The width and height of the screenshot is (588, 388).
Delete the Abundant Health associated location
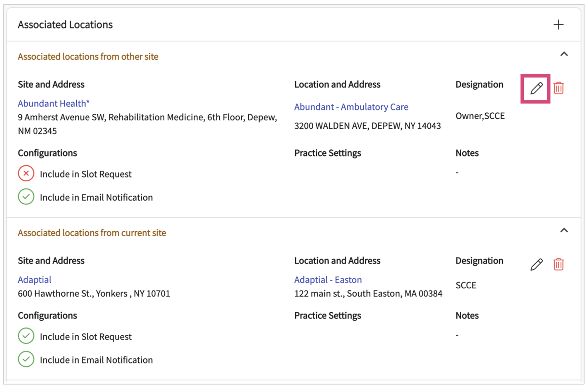pyautogui.click(x=558, y=88)
